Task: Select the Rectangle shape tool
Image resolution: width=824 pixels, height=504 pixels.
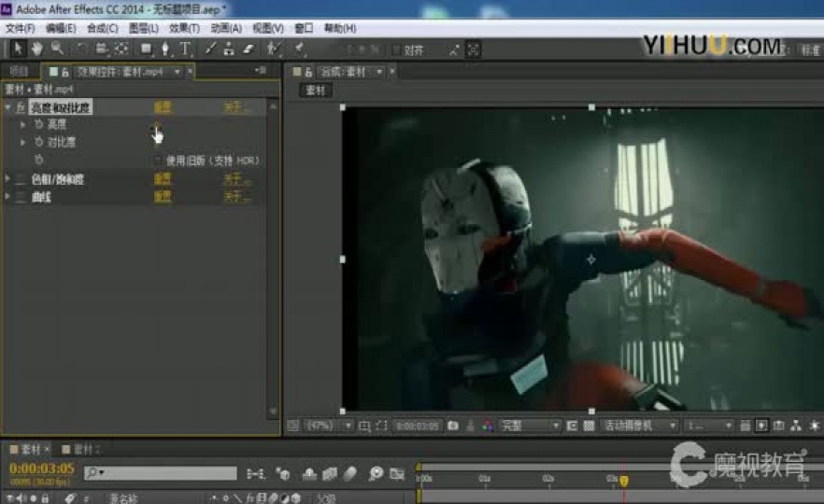Action: pos(146,49)
